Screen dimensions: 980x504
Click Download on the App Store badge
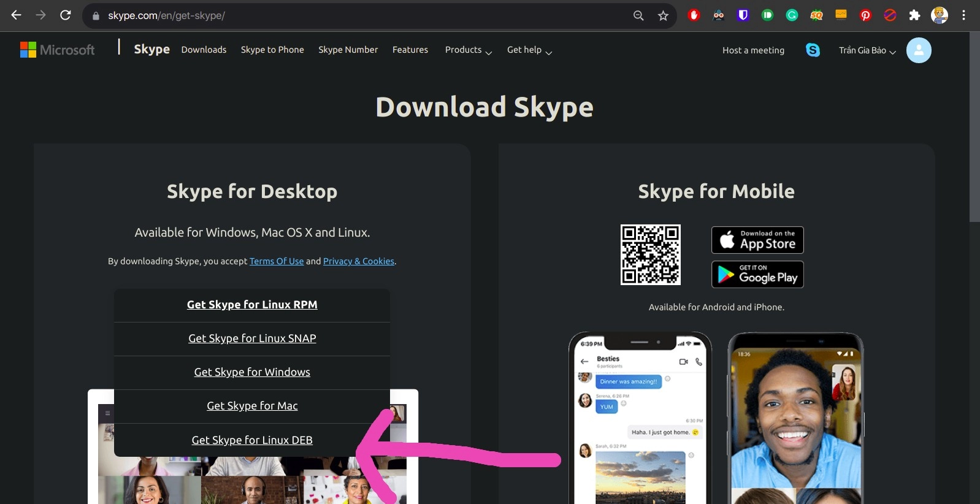pyautogui.click(x=757, y=240)
